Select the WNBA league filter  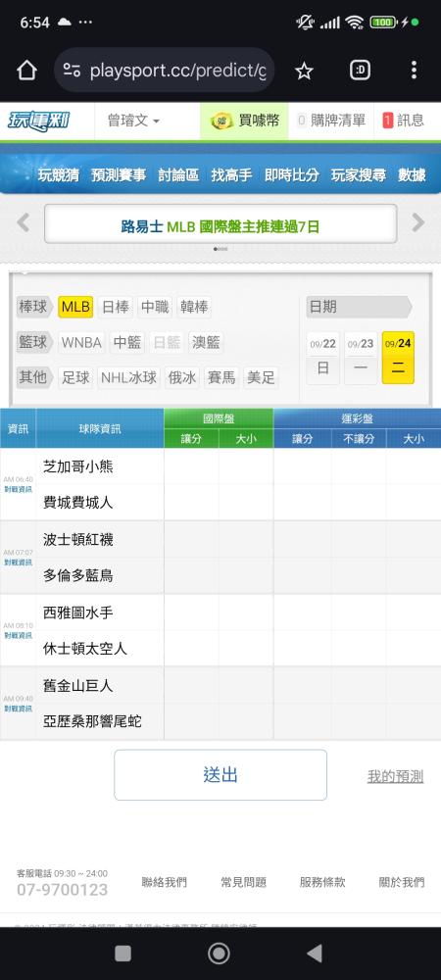pyautogui.click(x=81, y=342)
